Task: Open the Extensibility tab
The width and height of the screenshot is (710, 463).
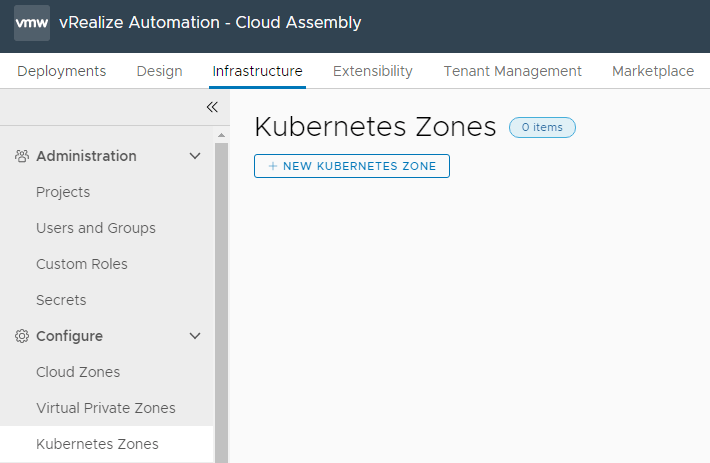Action: (373, 71)
